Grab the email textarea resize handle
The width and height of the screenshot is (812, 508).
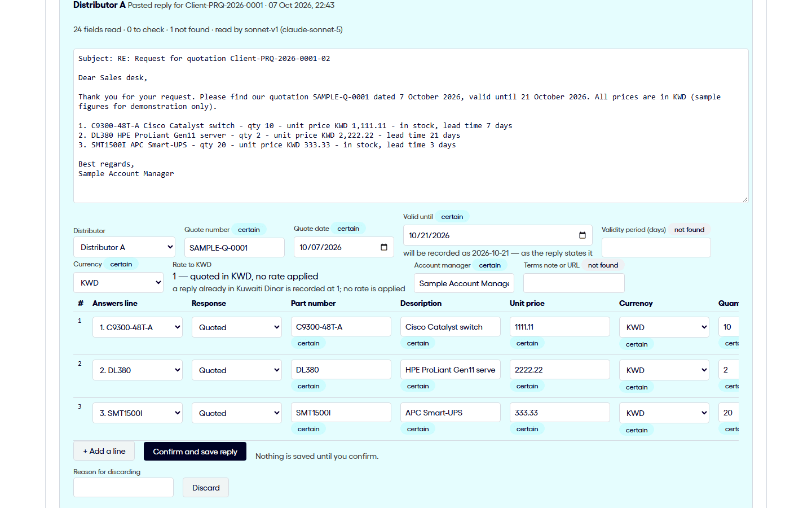745,199
